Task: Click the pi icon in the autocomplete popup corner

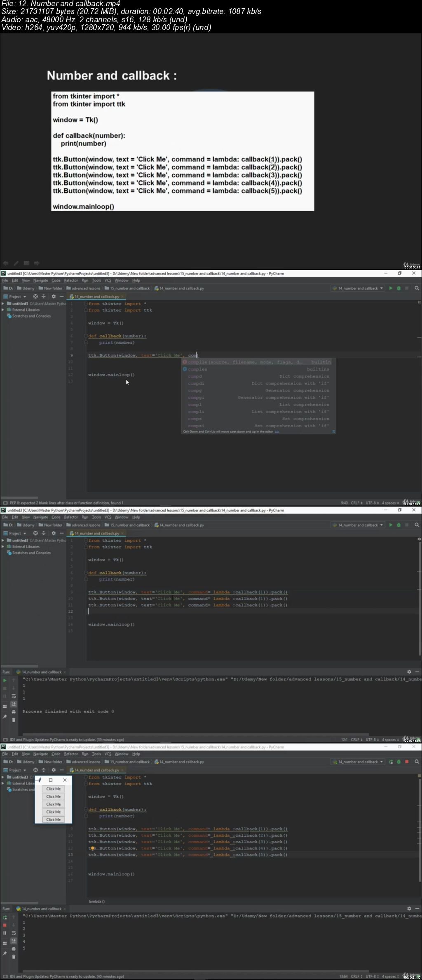Action: click(333, 432)
